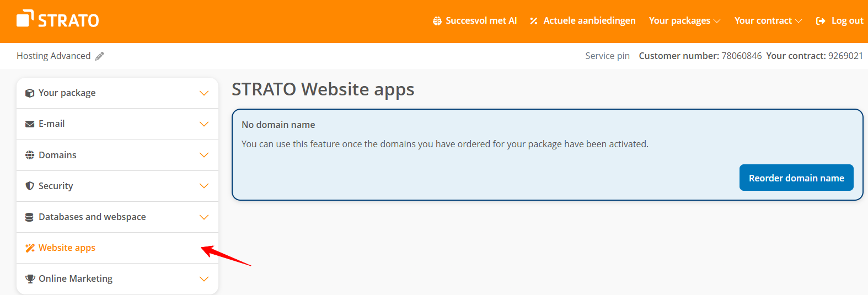Expand the Your package section chevron
The image size is (868, 295).
204,93
